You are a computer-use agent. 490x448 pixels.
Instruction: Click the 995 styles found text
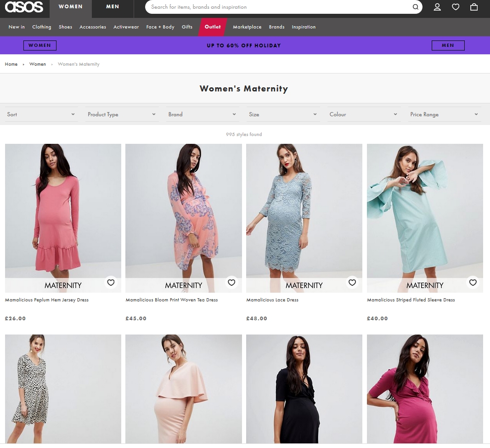244,135
